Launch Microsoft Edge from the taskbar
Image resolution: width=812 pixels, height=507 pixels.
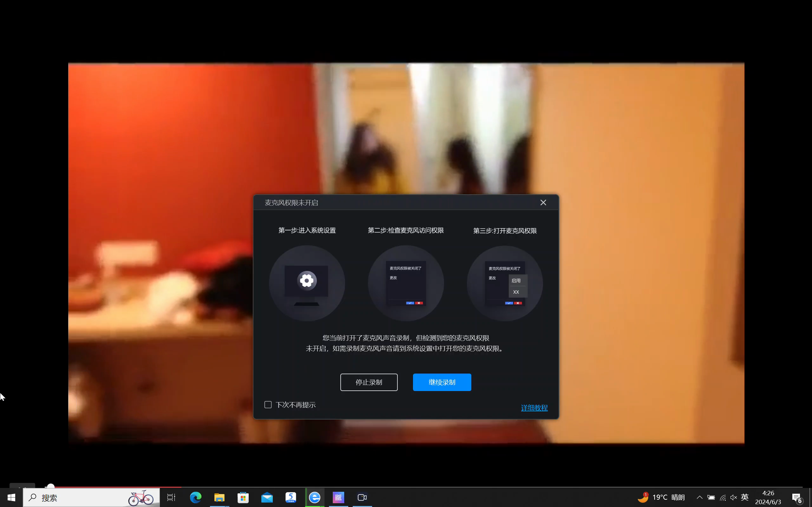click(195, 497)
